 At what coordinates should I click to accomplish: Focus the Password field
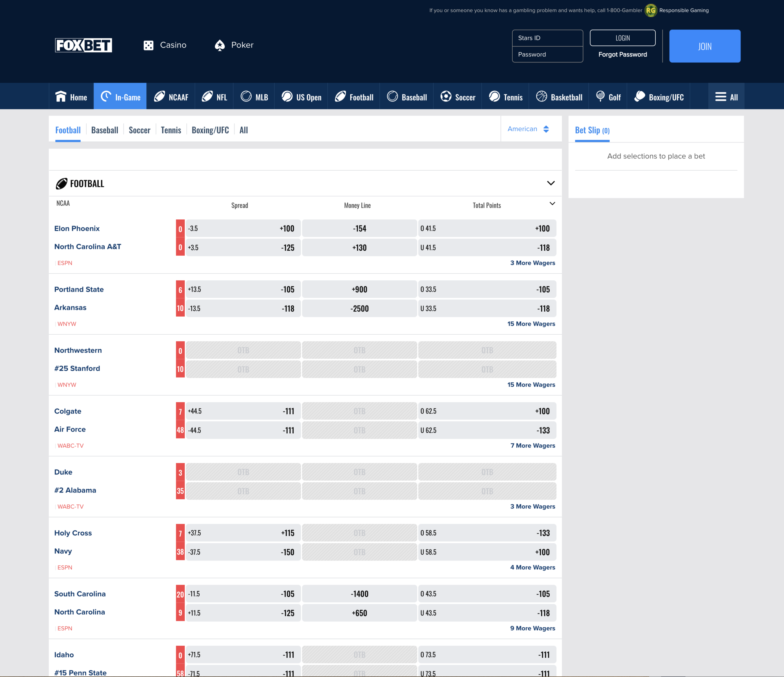tap(547, 55)
